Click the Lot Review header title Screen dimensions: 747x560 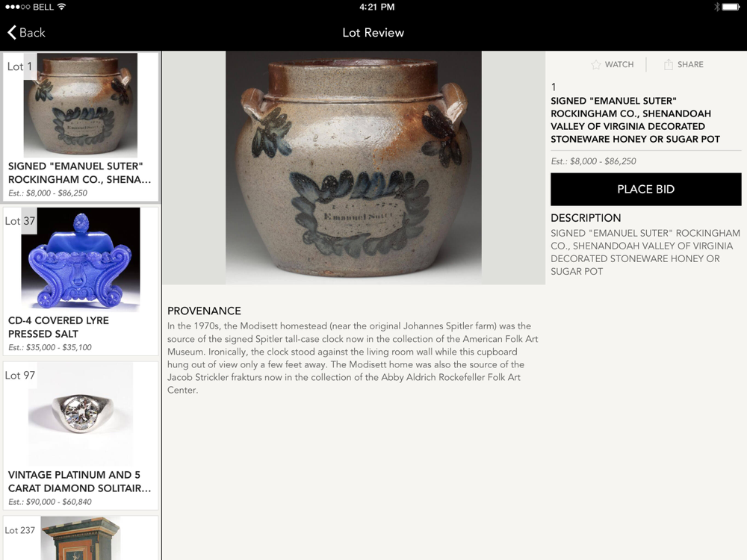(373, 32)
